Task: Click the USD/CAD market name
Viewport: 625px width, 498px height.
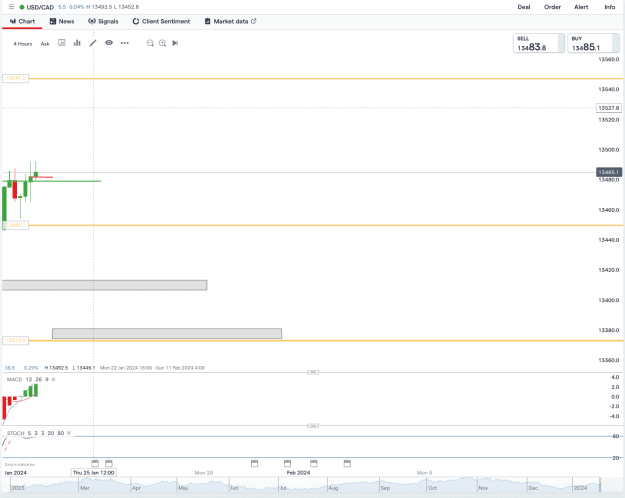Action: coord(40,7)
